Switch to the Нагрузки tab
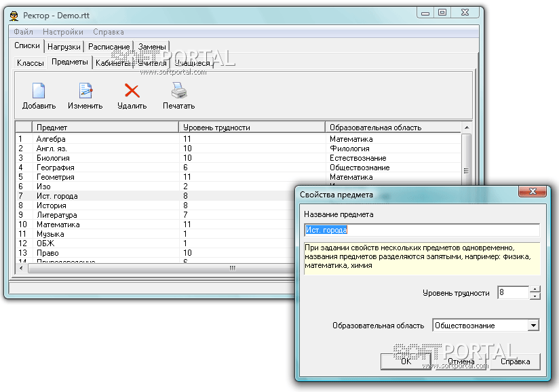Screen dimensions: 559x392 (64, 47)
